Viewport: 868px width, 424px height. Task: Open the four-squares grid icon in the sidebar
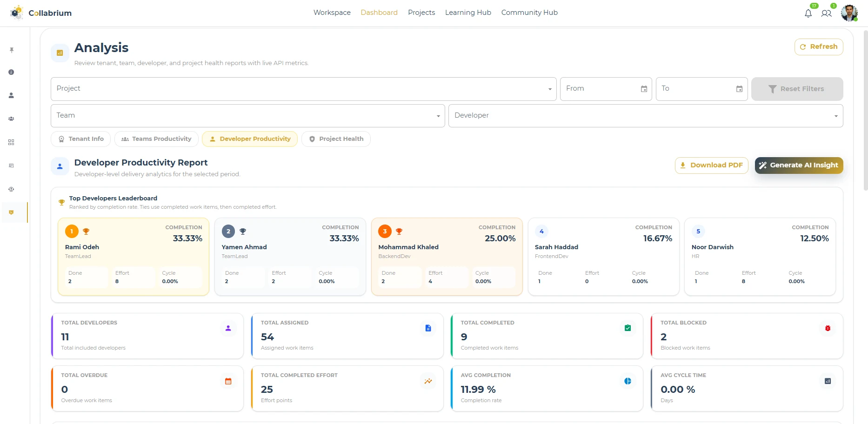[x=11, y=142]
